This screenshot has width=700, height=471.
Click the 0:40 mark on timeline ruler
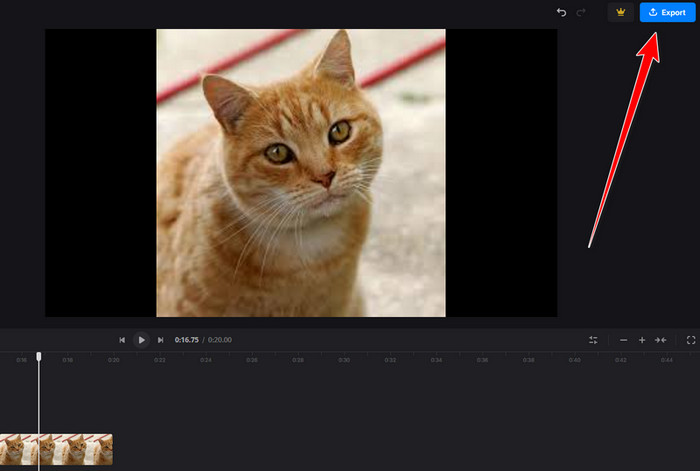(x=575, y=360)
